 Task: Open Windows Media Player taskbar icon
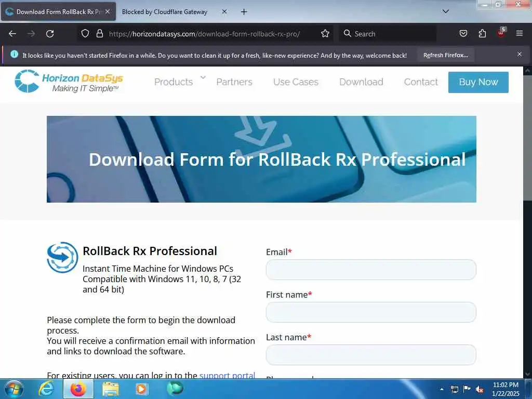click(x=142, y=389)
